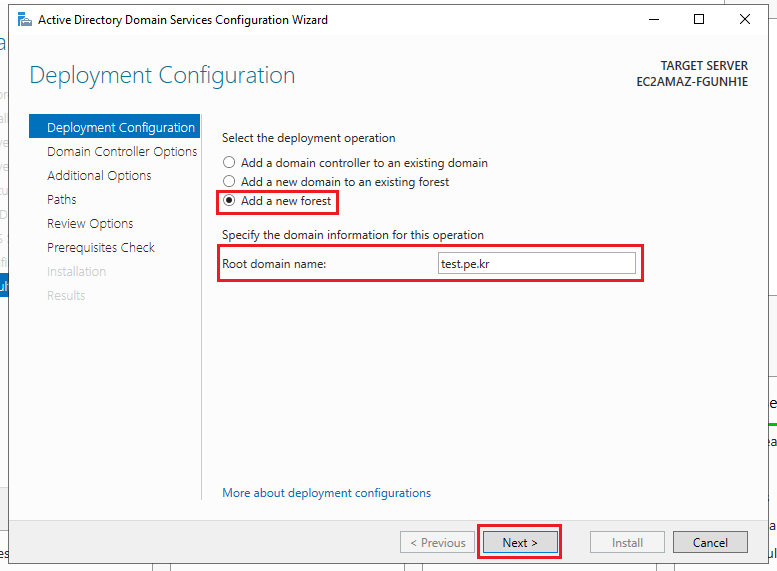The image size is (777, 571).
Task: Open the Additional Options step
Action: tap(99, 175)
